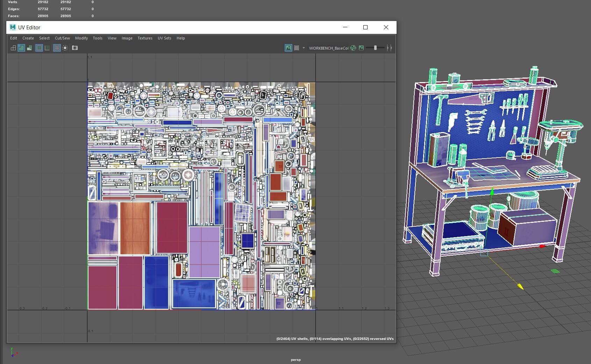Open the Cut/Sew menu
Screen dimensions: 591x364
[62, 38]
